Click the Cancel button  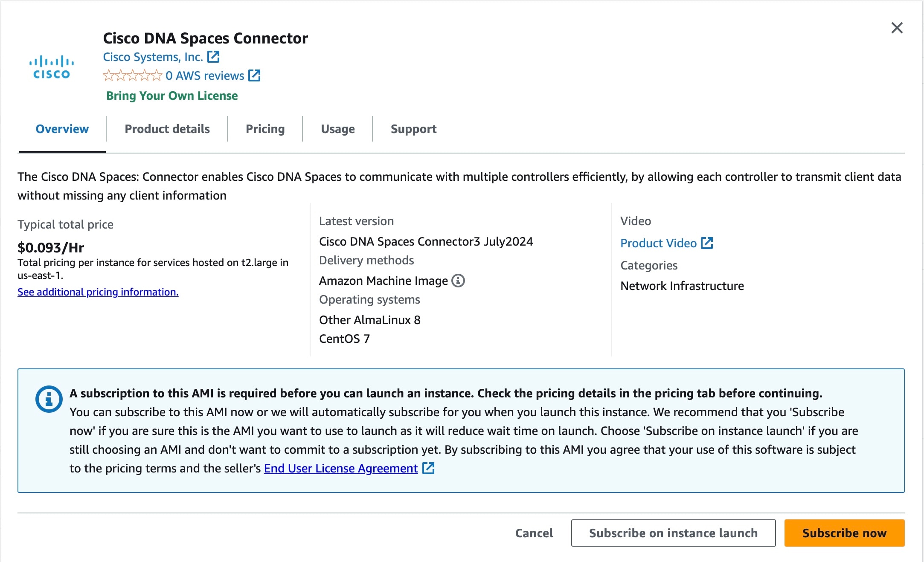point(534,533)
